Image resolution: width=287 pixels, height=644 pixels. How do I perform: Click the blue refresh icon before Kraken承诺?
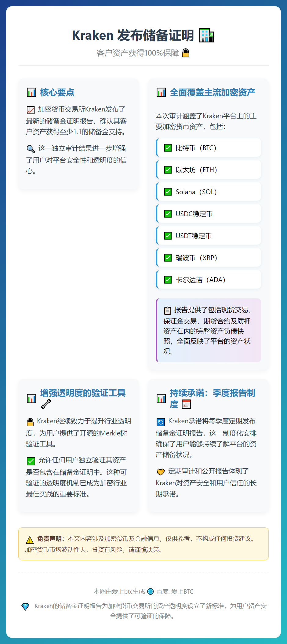[161, 422]
